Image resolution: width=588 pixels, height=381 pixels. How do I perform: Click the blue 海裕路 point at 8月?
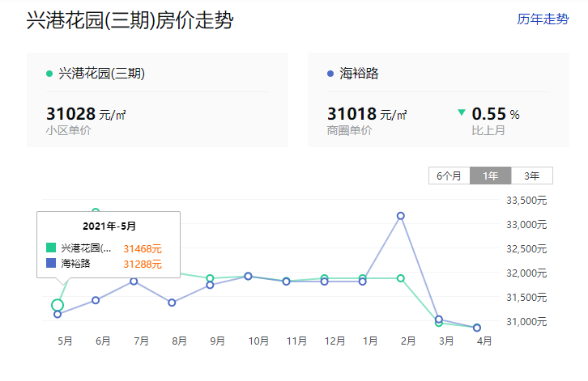coord(172,303)
